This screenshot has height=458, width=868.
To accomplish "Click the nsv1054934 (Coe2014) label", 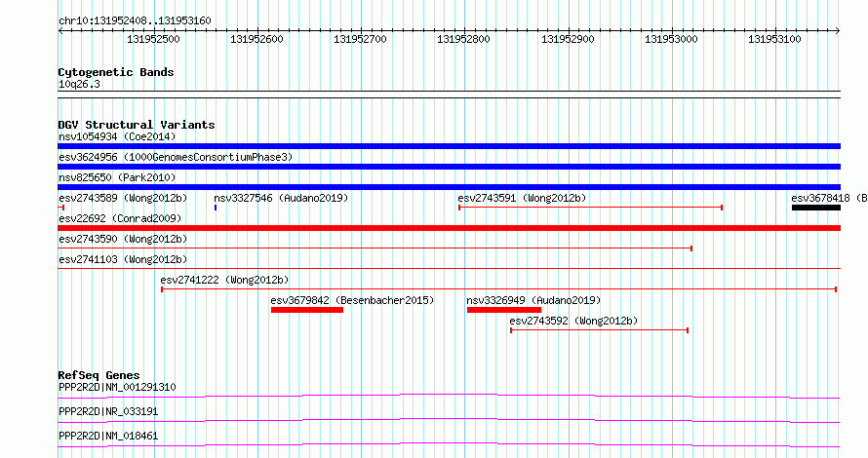I will pos(117,136).
